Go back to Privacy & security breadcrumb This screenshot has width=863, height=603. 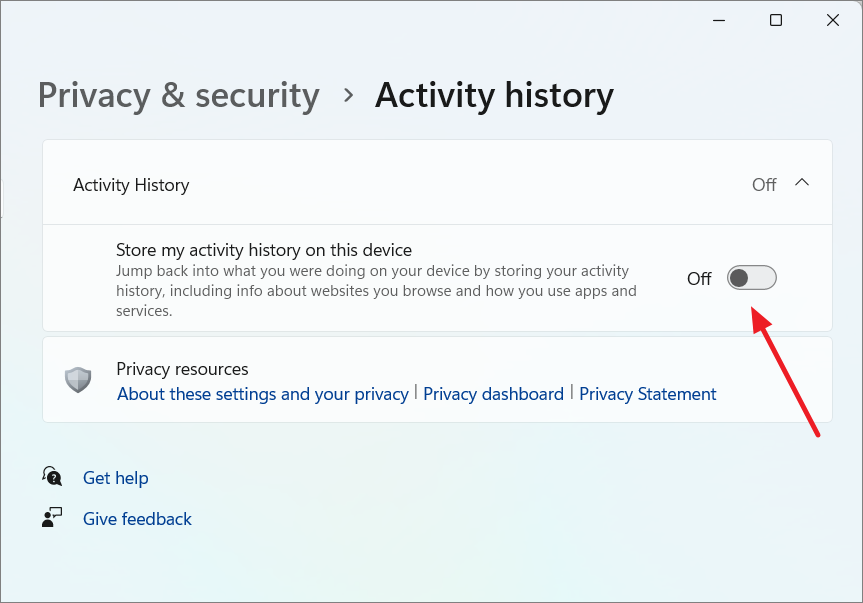178,96
